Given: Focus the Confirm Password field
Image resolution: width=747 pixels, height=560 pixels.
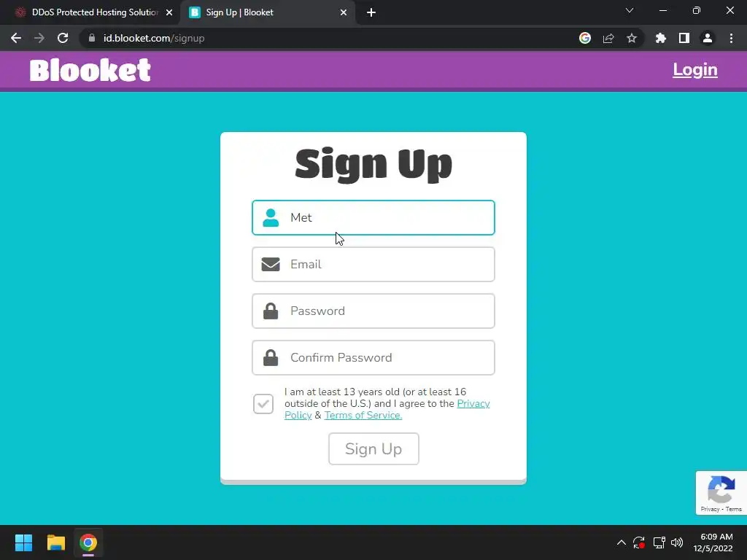Looking at the screenshot, I should pos(373,357).
